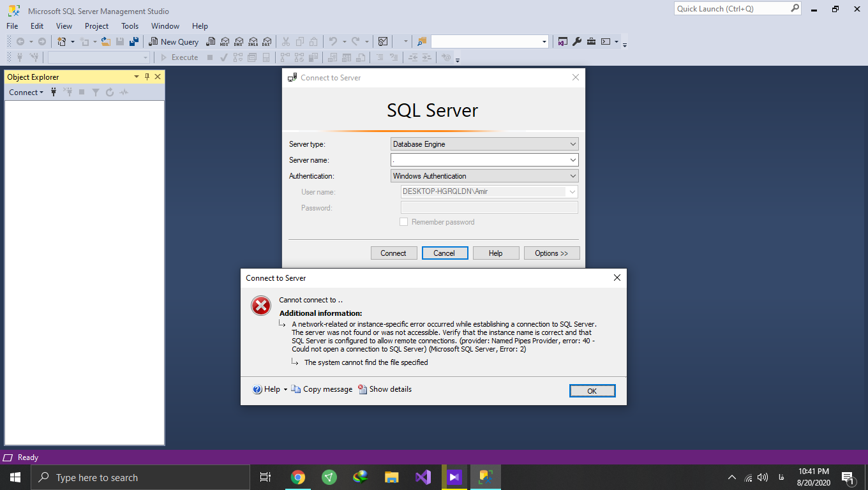
Task: Click the Options >> button
Action: pyautogui.click(x=551, y=253)
